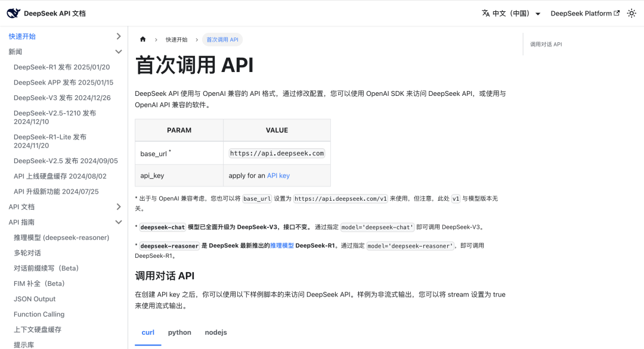Click the bold deepseek-chat code label

[163, 227]
